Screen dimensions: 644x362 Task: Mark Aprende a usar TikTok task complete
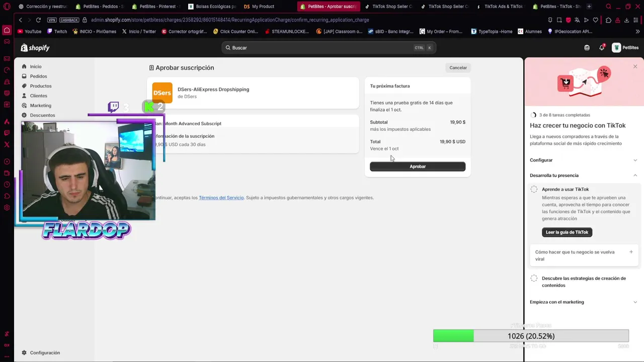click(x=534, y=189)
